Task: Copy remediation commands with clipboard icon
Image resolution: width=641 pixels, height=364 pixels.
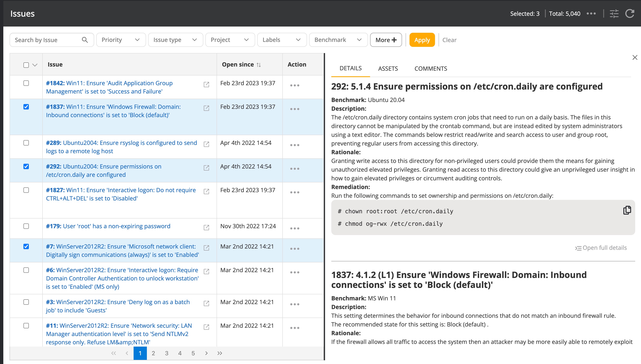Action: [x=627, y=210]
